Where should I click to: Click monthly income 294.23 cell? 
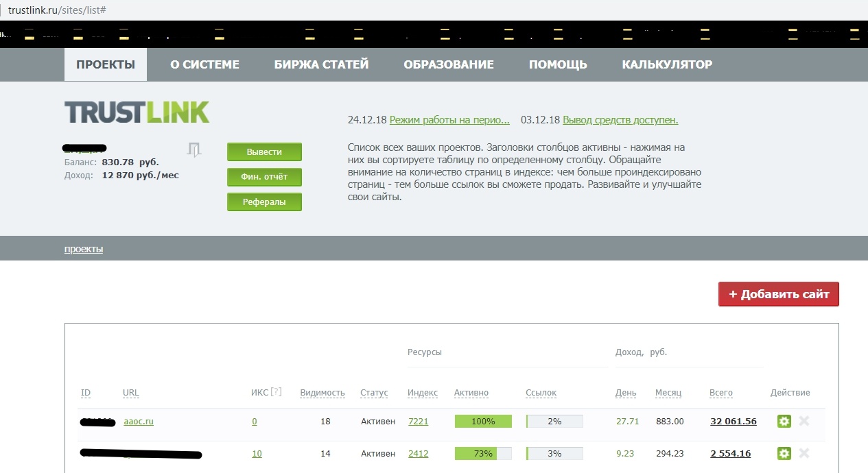[670, 453]
